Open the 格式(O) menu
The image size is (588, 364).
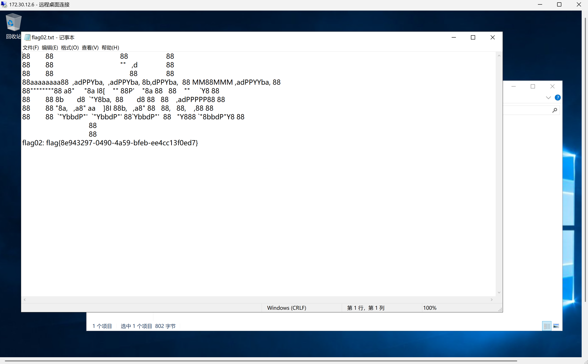tap(70, 48)
